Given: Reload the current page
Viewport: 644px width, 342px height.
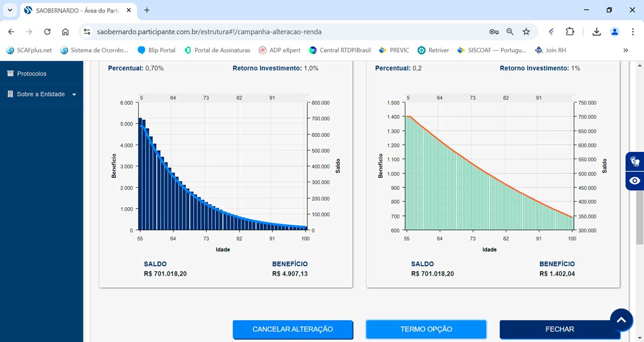Looking at the screenshot, I should click(47, 32).
